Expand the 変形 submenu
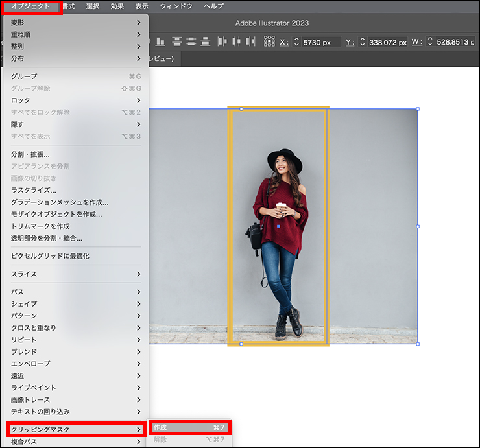This screenshot has width=480, height=448. point(76,23)
